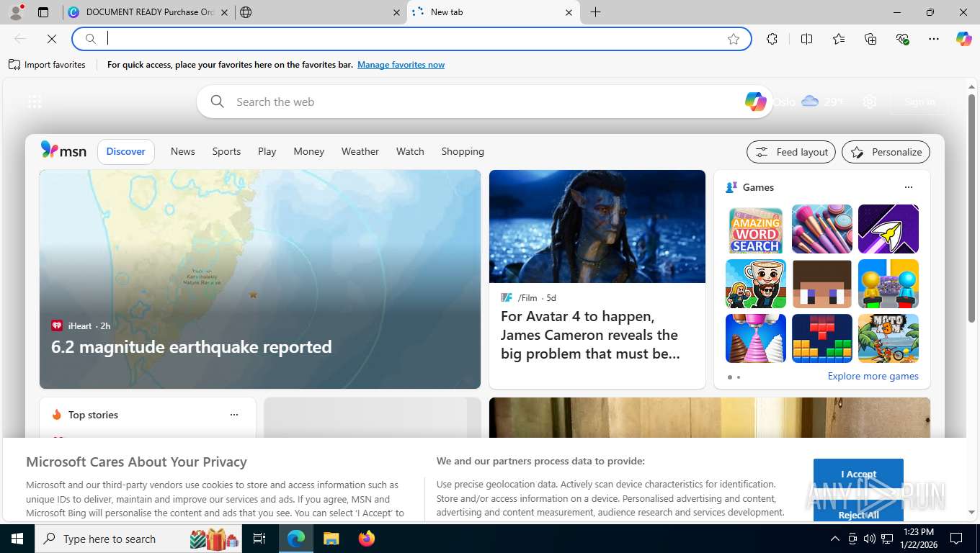Open the Amazing Word Search game

[756, 229]
